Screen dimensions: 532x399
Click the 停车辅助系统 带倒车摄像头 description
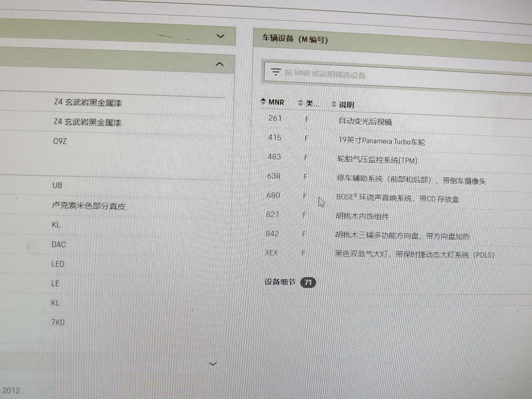click(411, 180)
